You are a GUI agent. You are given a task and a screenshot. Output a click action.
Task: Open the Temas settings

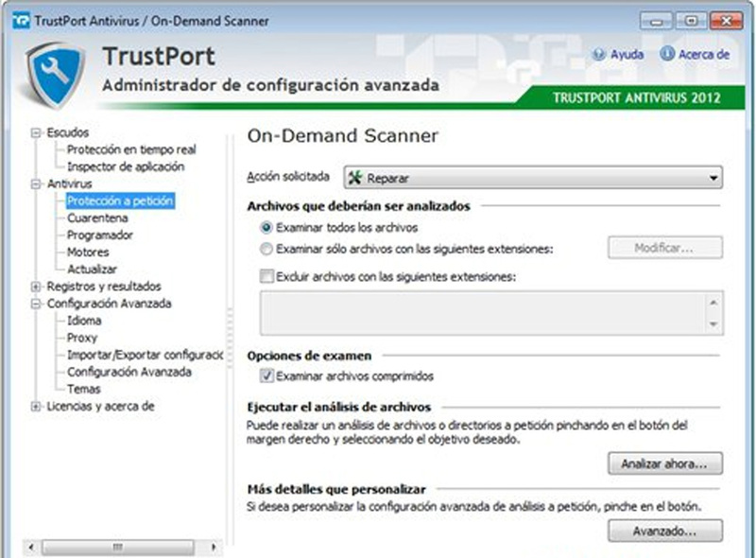click(84, 389)
